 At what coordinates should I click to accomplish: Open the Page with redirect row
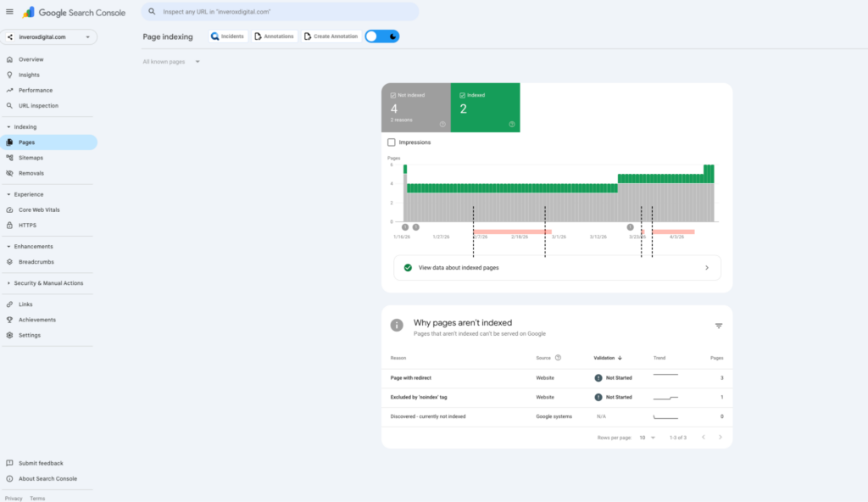click(x=557, y=378)
